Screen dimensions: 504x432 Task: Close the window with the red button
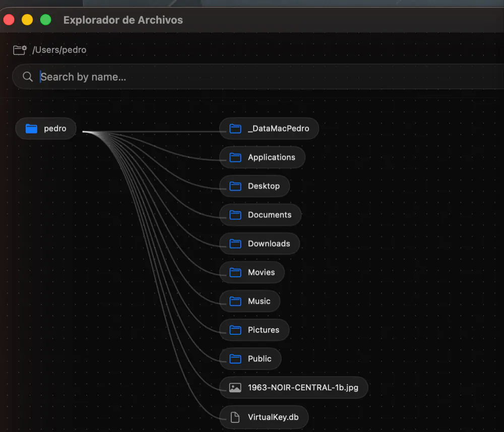(9, 20)
